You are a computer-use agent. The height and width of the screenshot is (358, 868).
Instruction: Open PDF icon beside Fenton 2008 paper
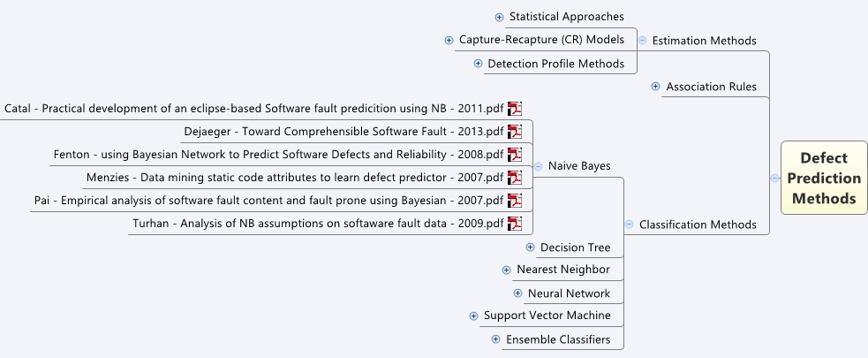515,155
